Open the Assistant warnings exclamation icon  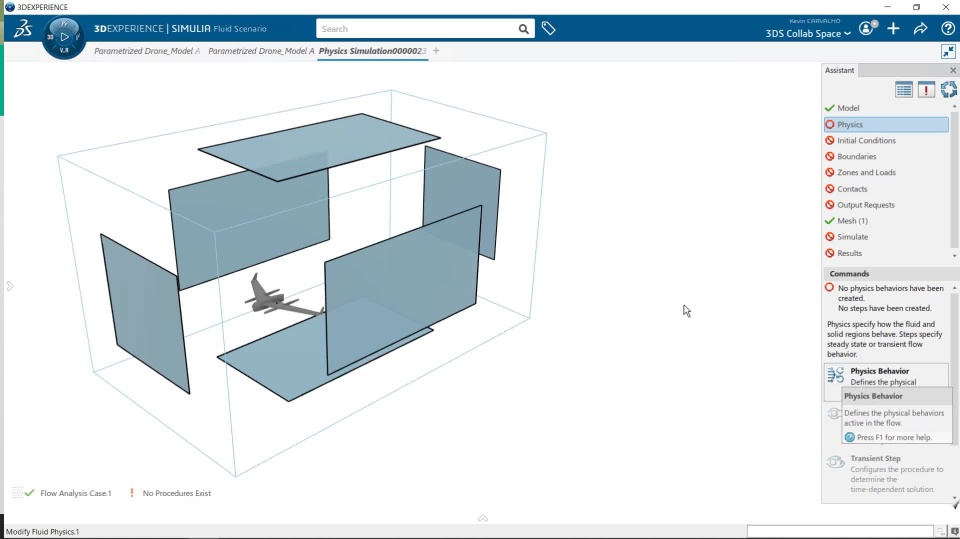tap(926, 89)
